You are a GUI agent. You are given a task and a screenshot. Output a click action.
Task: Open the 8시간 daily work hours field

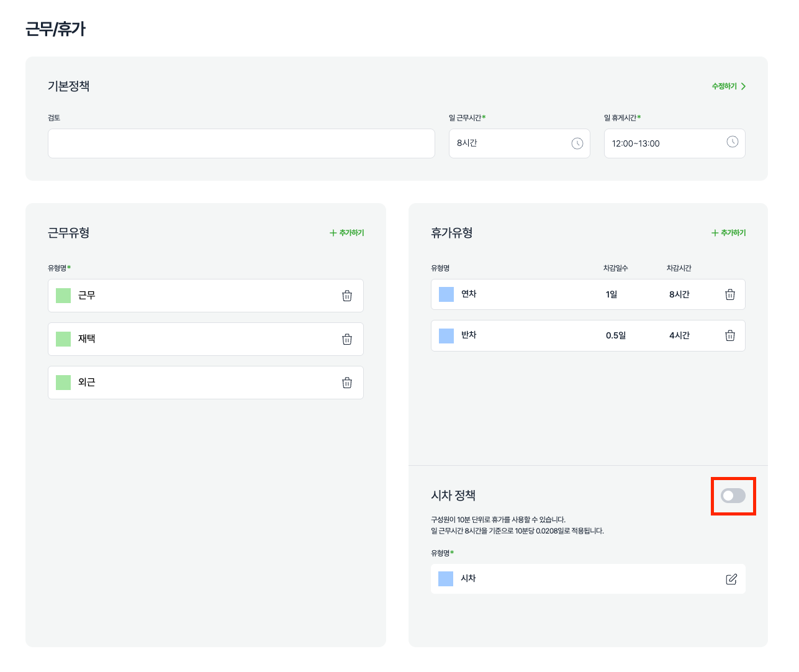click(x=509, y=143)
